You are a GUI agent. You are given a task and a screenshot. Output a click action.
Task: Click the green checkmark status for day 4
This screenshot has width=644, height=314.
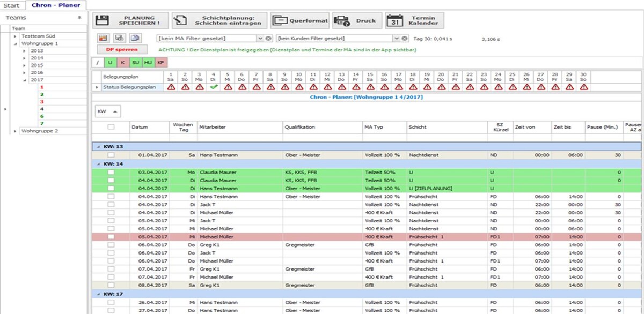pos(213,87)
